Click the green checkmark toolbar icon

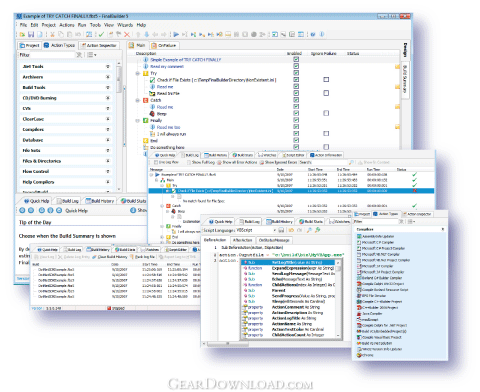[101, 34]
